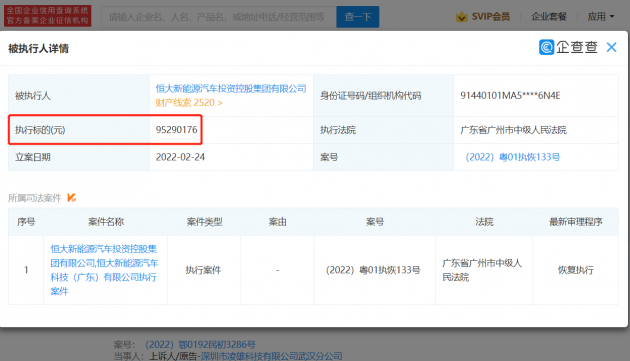Image resolution: width=630 pixels, height=361 pixels.
Task: Click the 企查查 logo in dialog header
Action: pos(568,47)
